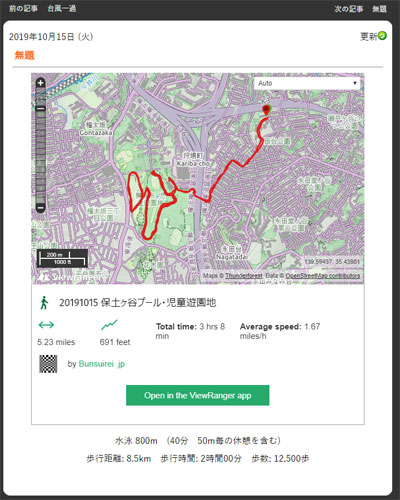Open the 台風一過 article link

(62, 9)
